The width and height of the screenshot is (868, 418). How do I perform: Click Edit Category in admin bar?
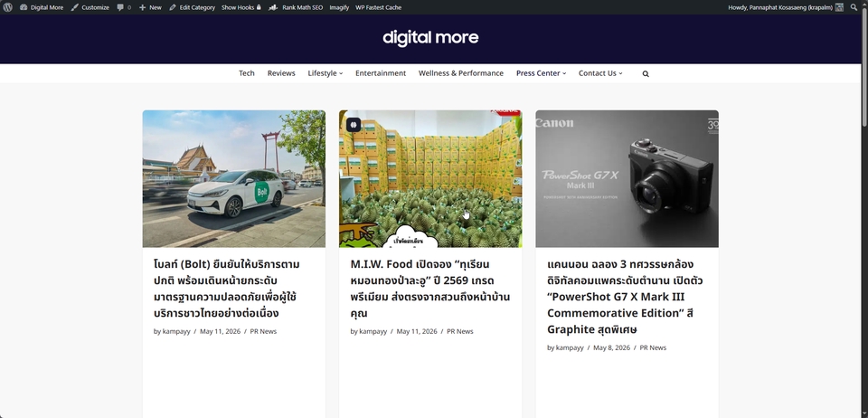192,7
